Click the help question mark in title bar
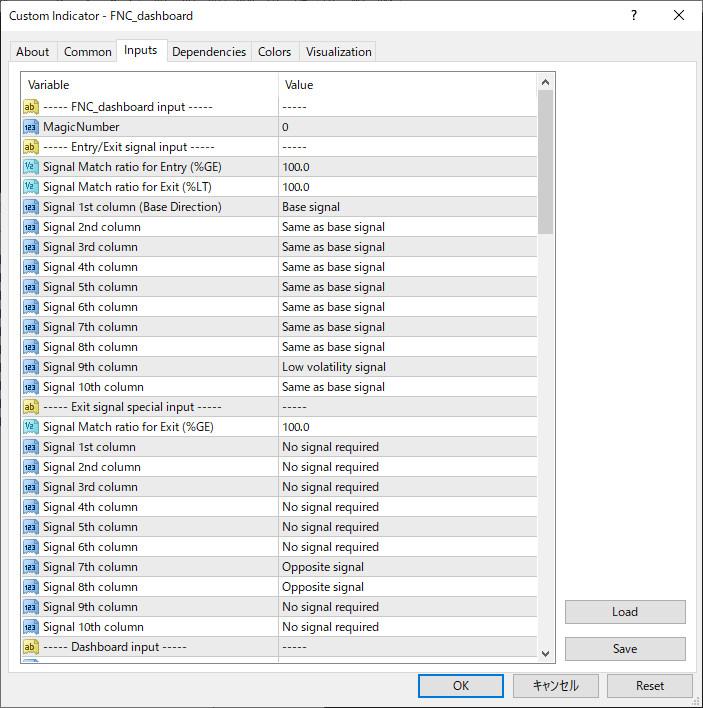 [x=634, y=15]
